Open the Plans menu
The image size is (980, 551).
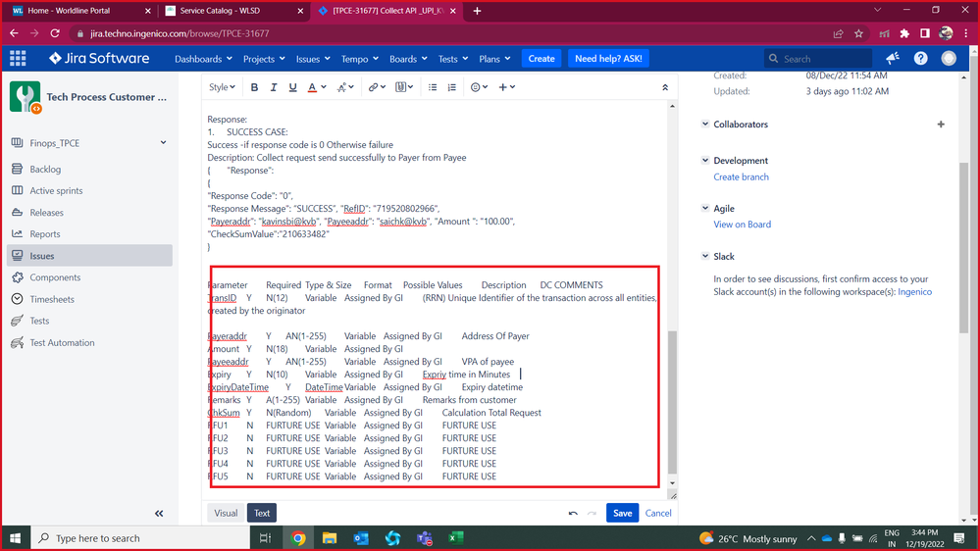[494, 59]
